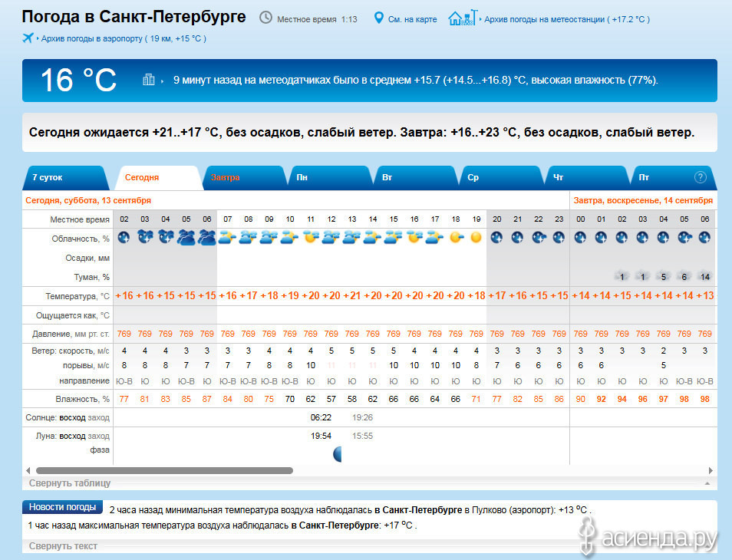Click the cloudiness icon for hour 07 today
732x560 pixels.
point(227,238)
